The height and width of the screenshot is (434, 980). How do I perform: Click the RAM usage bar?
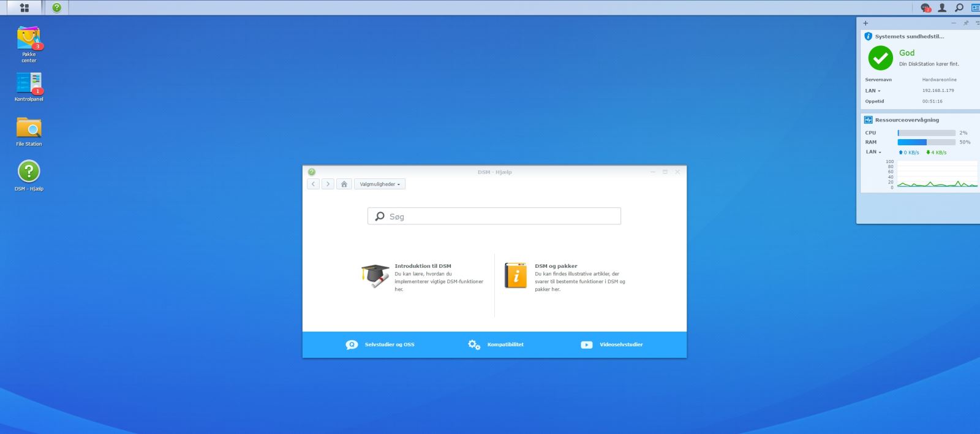coord(926,142)
